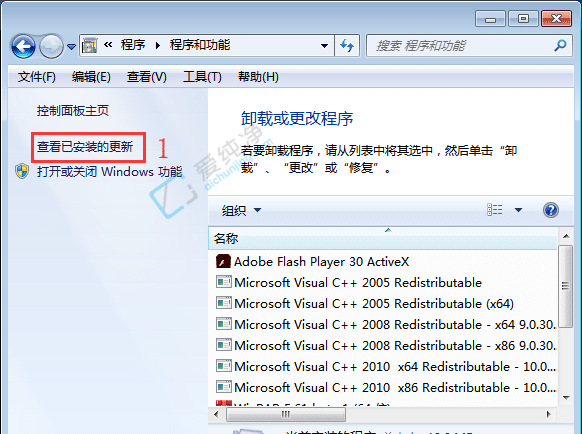The width and height of the screenshot is (582, 434).
Task: Open the 工具(T) menu
Action: (x=202, y=77)
